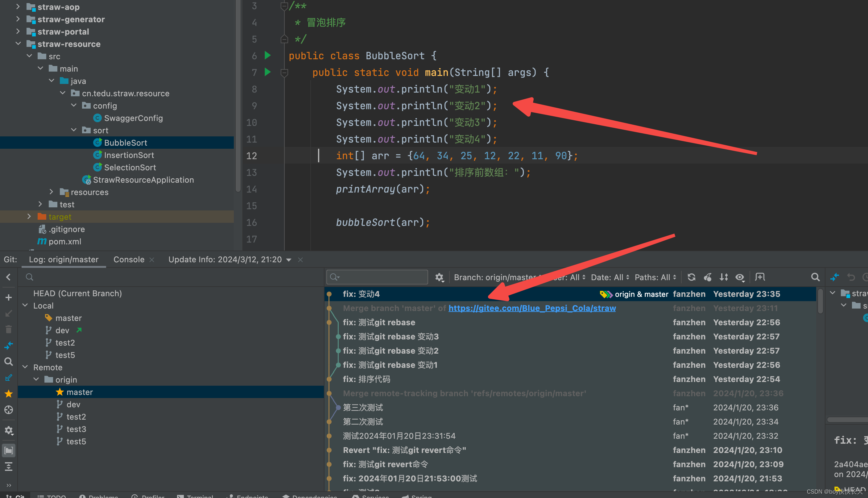Collapse the Local branches group
868x498 pixels.
pos(25,305)
